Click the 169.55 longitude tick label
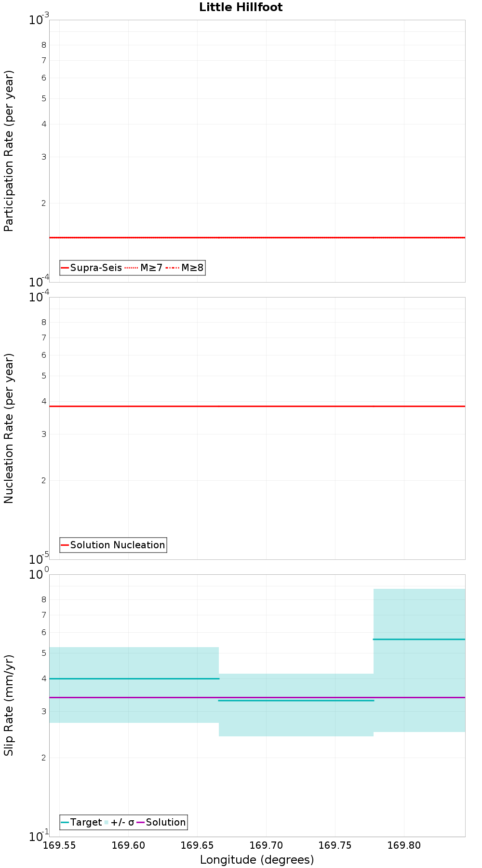Screen dimensions: 482x868 (59, 845)
